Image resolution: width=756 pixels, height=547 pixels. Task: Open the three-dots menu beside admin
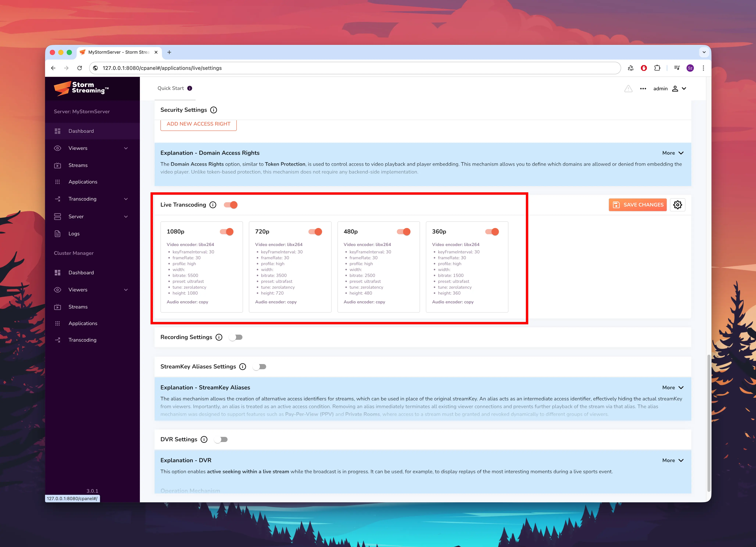pos(643,89)
